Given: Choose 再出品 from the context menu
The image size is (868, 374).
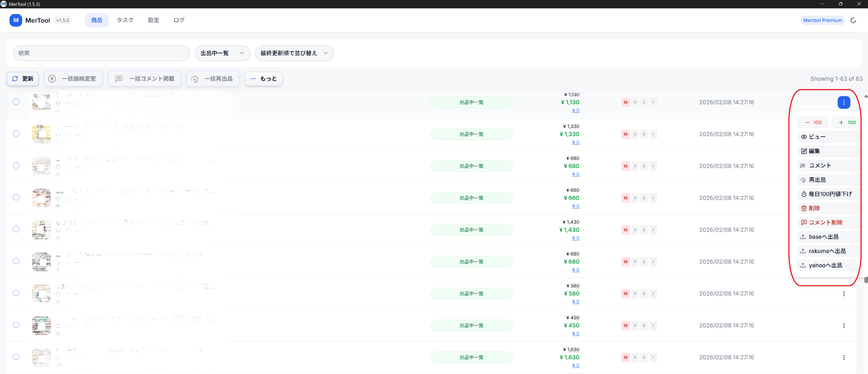Looking at the screenshot, I should click(817, 180).
